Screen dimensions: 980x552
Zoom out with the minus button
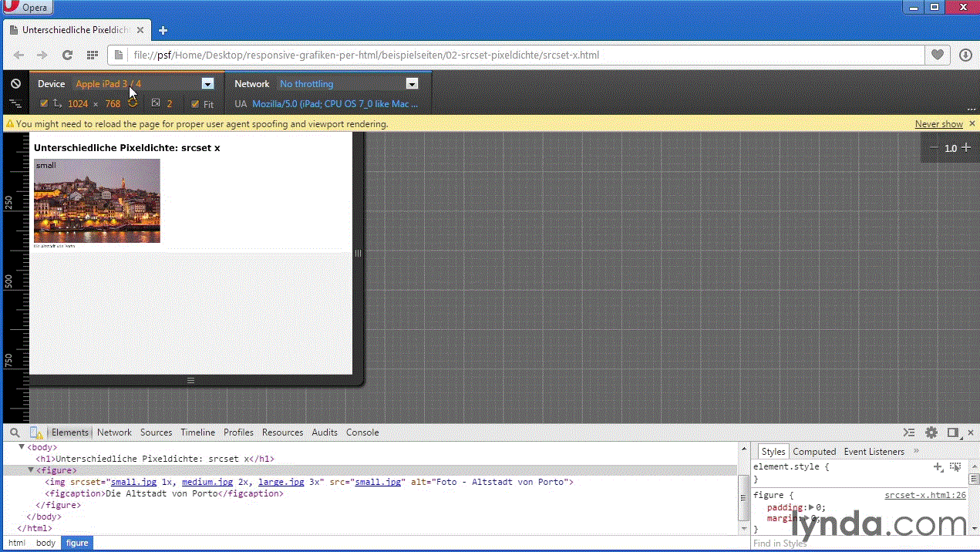pos(934,147)
